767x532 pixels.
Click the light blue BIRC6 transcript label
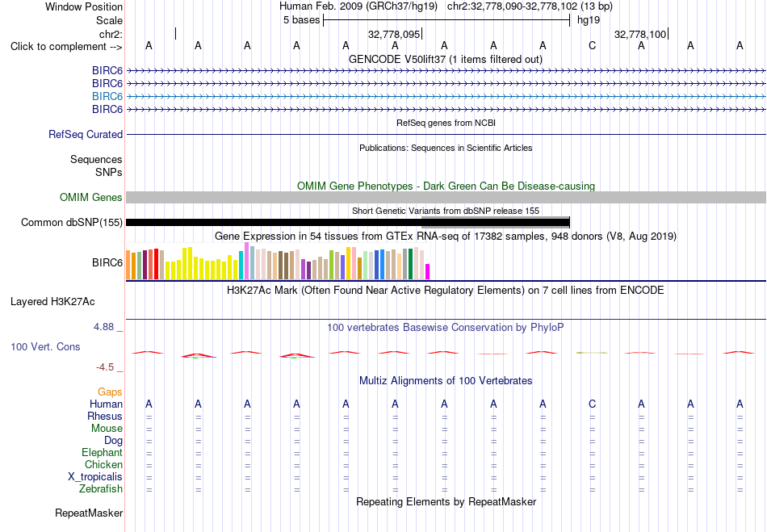(x=107, y=96)
